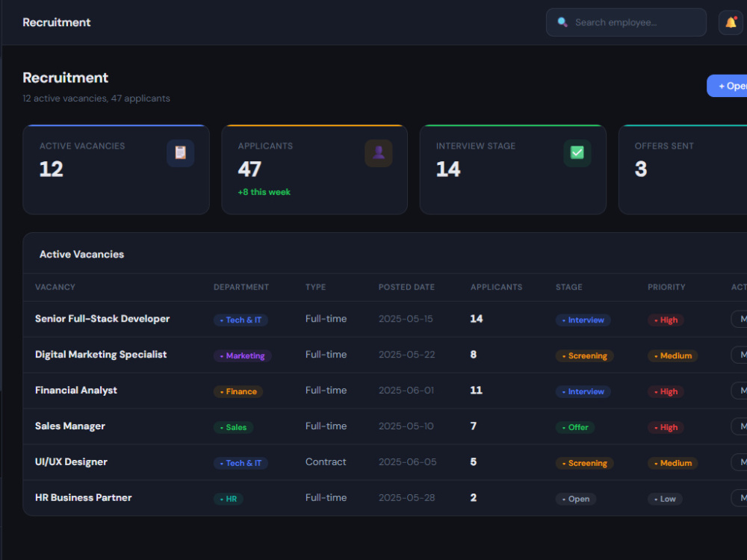The image size is (747, 560).
Task: Click the Posted Date column header
Action: [x=406, y=287]
